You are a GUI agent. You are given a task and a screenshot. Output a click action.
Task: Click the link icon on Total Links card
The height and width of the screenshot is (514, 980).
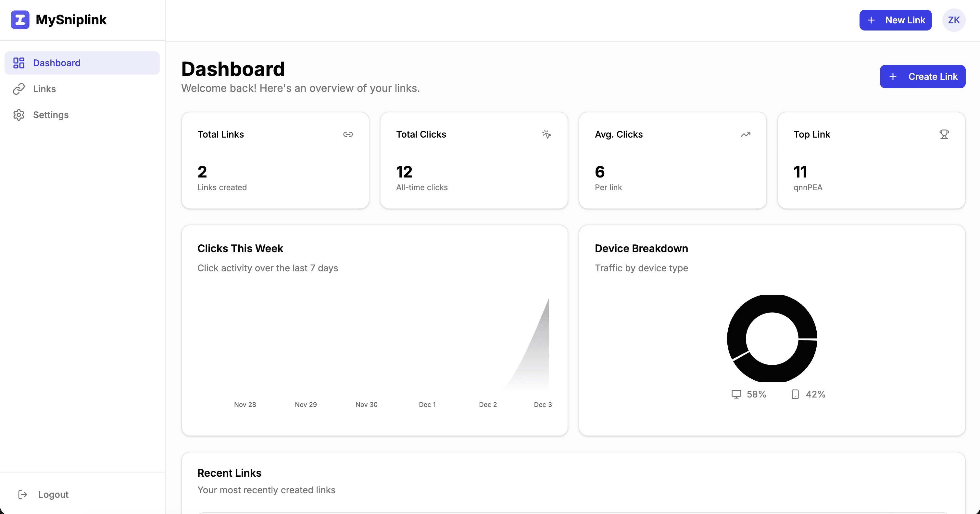point(348,134)
